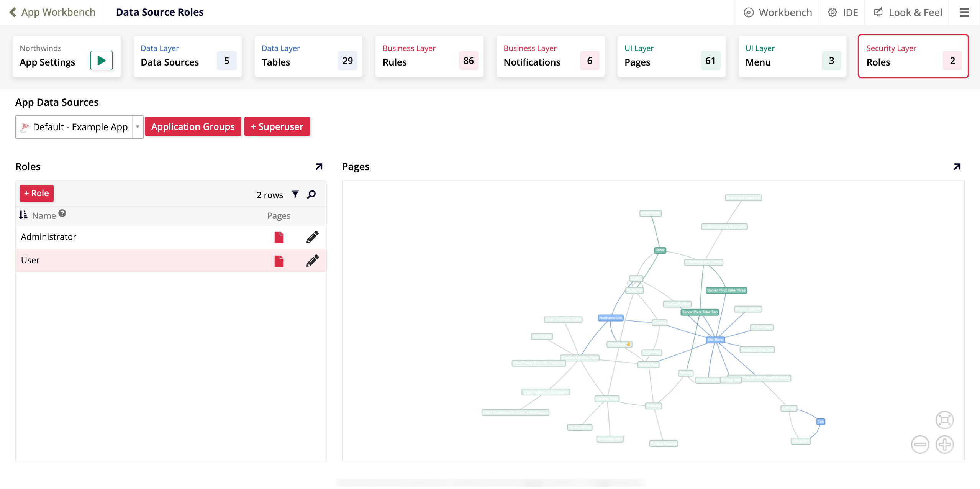The height and width of the screenshot is (489, 980).
Task: Fit the Pages graph to view
Action: tap(944, 420)
